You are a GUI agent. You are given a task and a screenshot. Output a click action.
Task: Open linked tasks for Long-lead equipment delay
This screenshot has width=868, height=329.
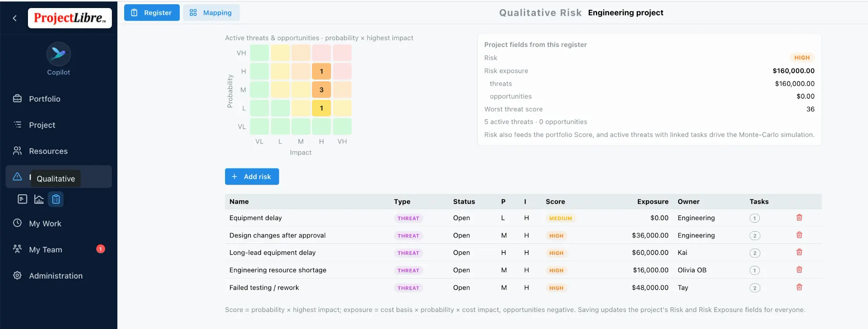754,253
